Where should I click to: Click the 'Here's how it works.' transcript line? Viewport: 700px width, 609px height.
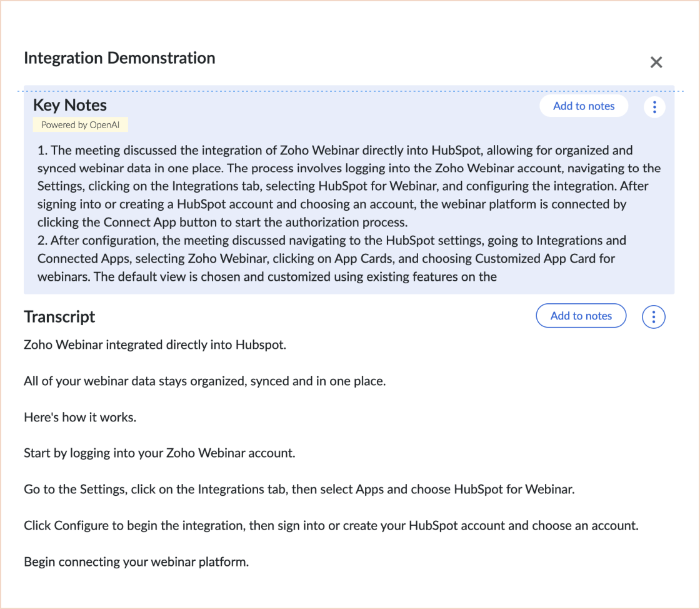[80, 416]
